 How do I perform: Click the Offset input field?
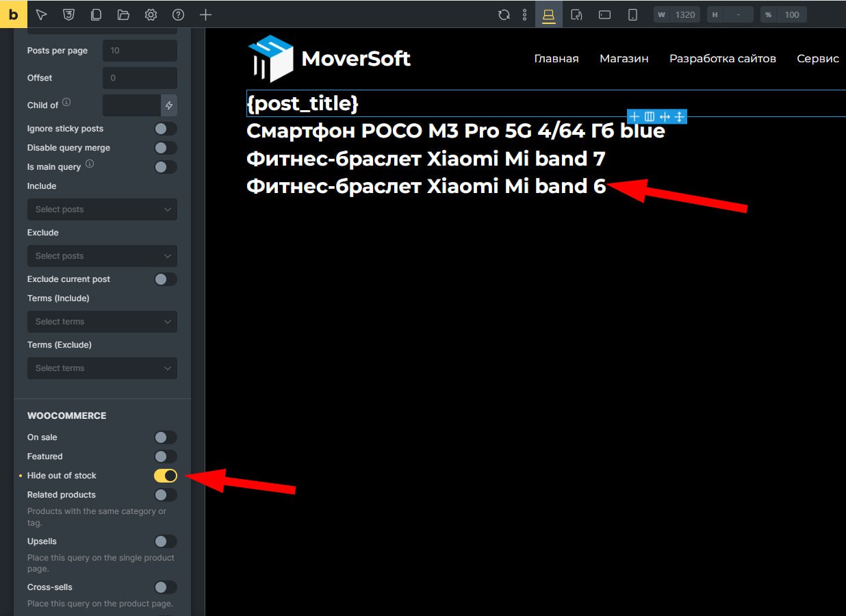pos(140,78)
